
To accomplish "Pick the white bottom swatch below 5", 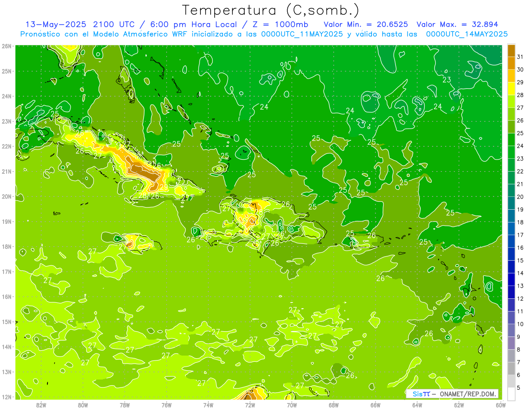I will [512, 394].
